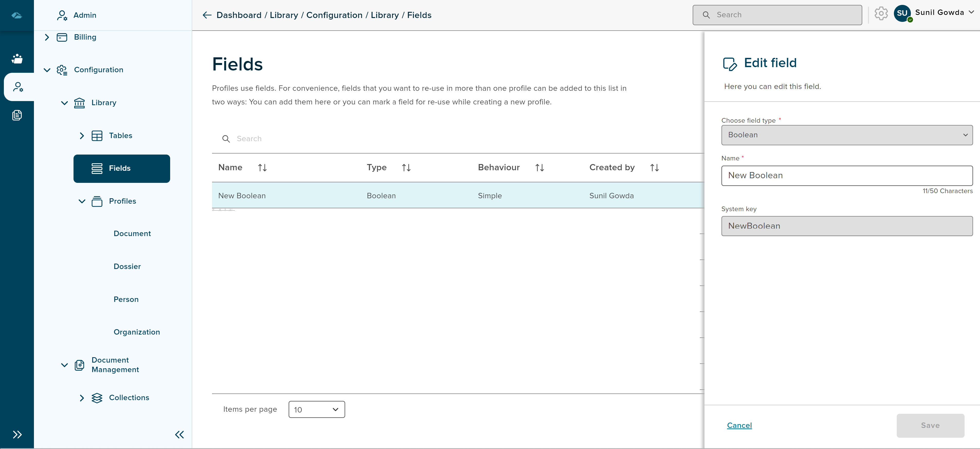
Task: Open Collections in the sidebar
Action: 129,398
